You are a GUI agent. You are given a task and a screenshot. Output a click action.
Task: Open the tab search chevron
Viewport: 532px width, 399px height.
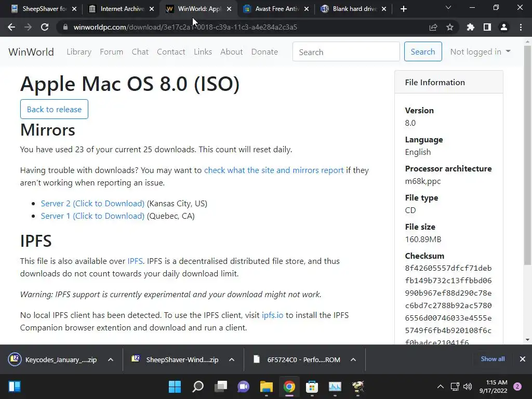point(448,7)
